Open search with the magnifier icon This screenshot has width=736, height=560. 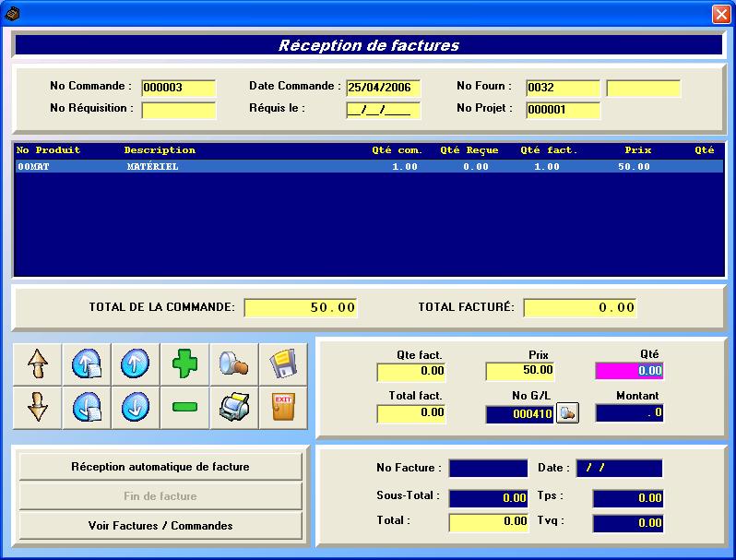tap(233, 364)
